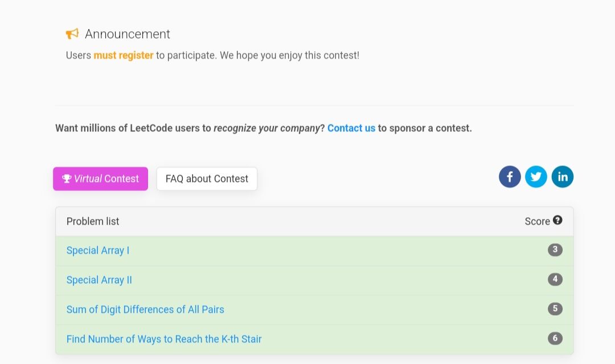Start the Virtual Contest
The image size is (615, 364).
point(100,179)
